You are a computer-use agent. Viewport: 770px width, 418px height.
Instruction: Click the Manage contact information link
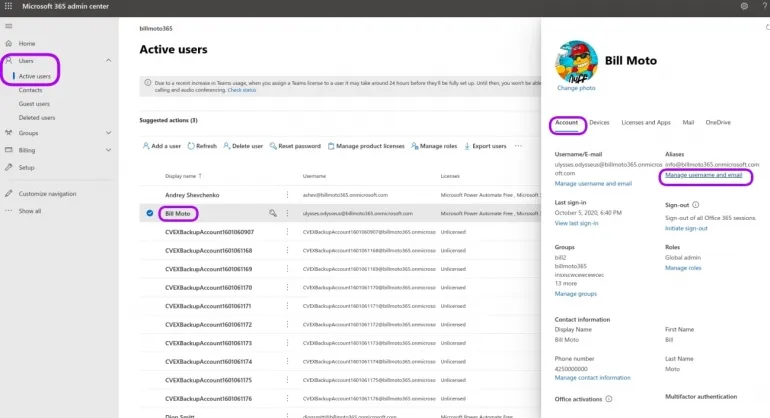pos(592,378)
